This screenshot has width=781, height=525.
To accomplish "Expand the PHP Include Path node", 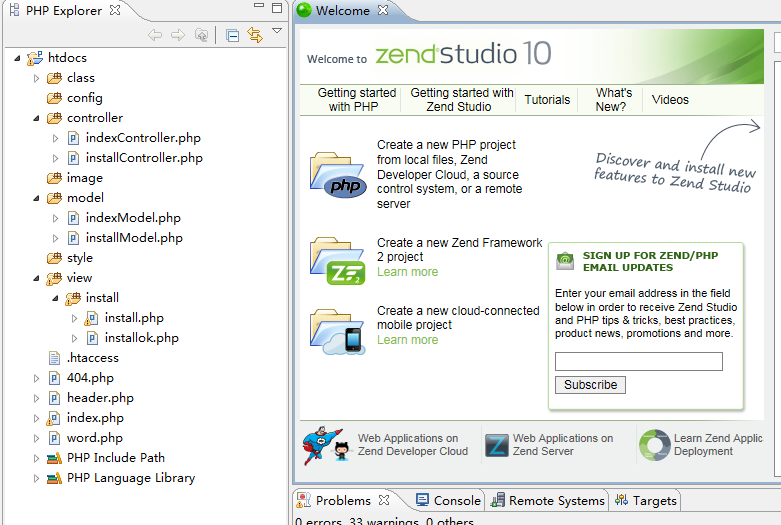I will click(x=37, y=458).
